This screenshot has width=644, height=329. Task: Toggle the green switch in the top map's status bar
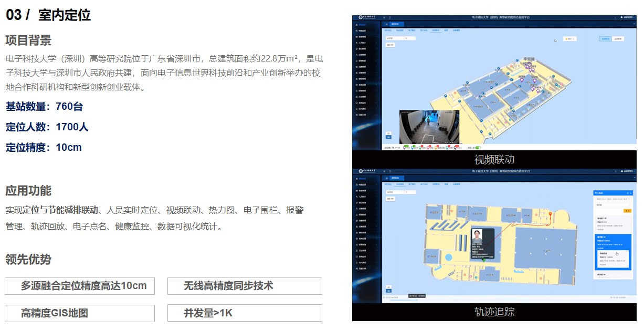pos(478,148)
